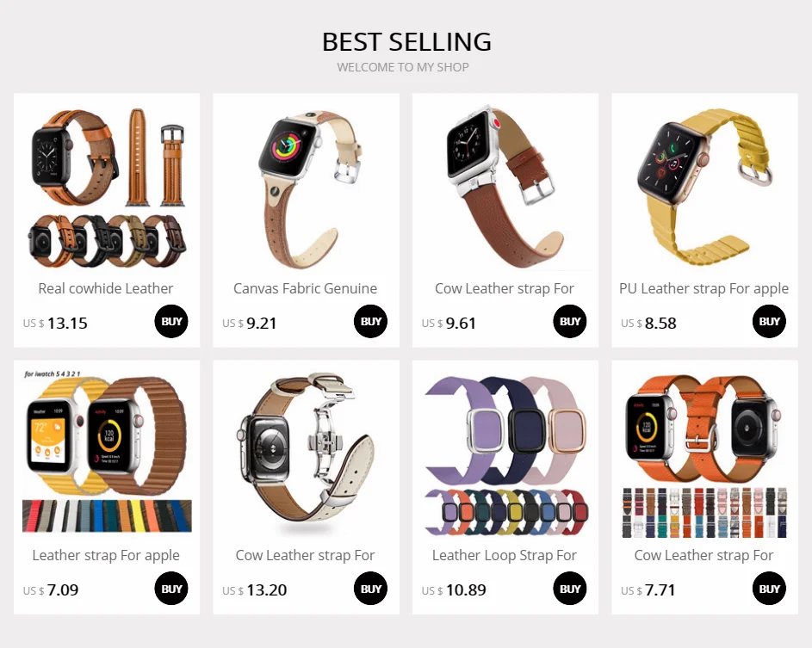This screenshot has width=812, height=648.
Task: Open the 'PU Leather strap For apple' link
Action: coord(704,288)
